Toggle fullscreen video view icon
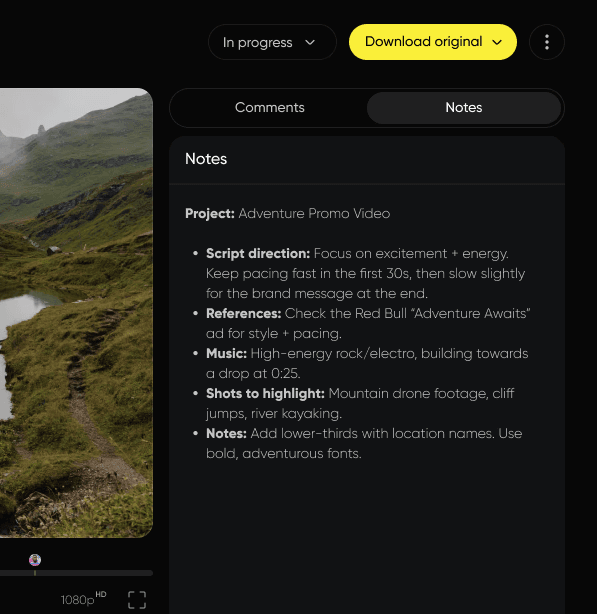 point(137,600)
